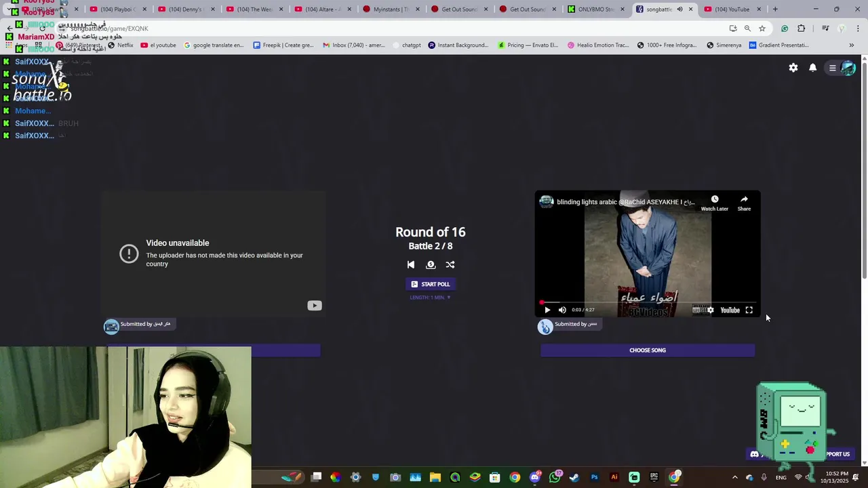868x488 pixels.
Task: Switch to the Denny's YouTube tab
Action: tap(181, 9)
